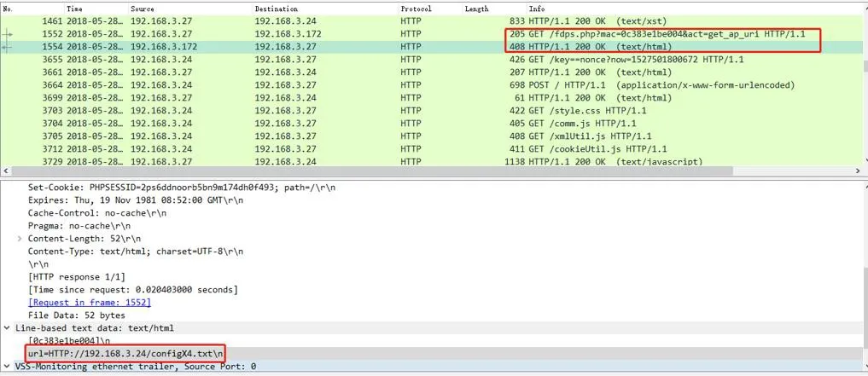868x376 pixels.
Task: Click the Protocol column header
Action: click(x=417, y=9)
